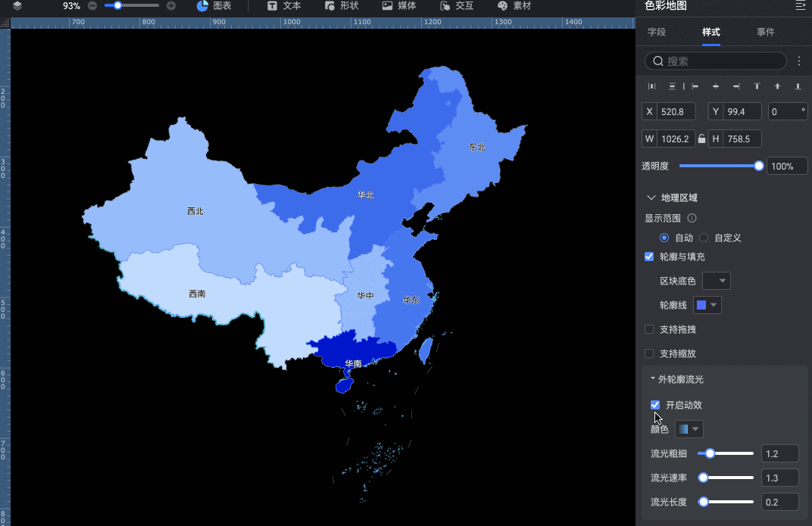Image resolution: width=812 pixels, height=526 pixels.
Task: Select the 华东 region on map
Action: tap(411, 300)
